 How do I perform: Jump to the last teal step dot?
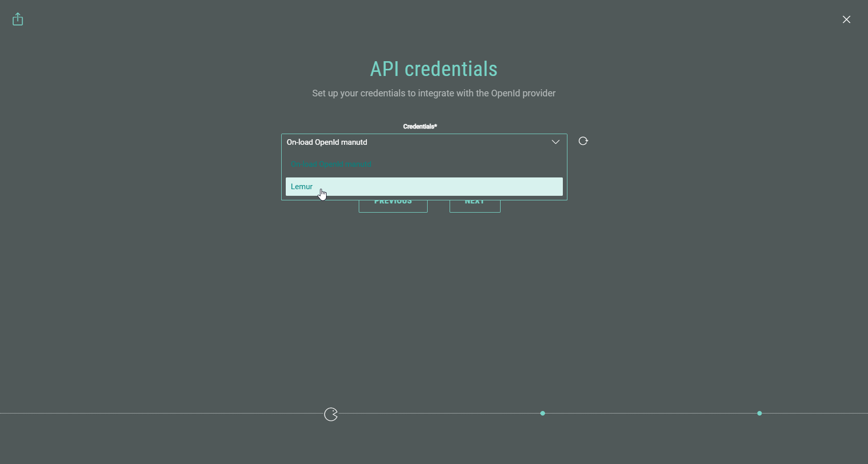[x=759, y=414]
